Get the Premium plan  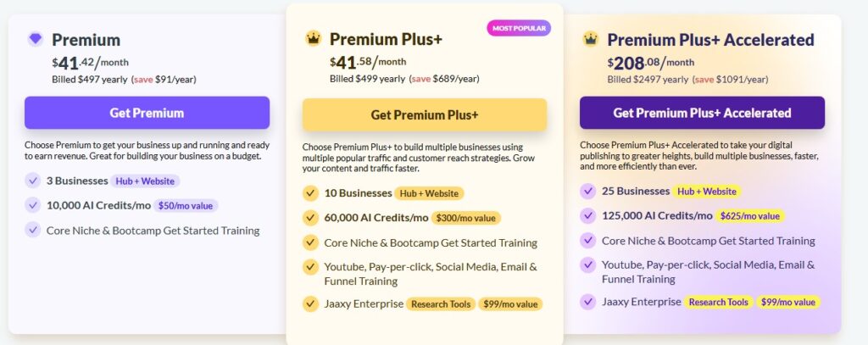point(147,113)
